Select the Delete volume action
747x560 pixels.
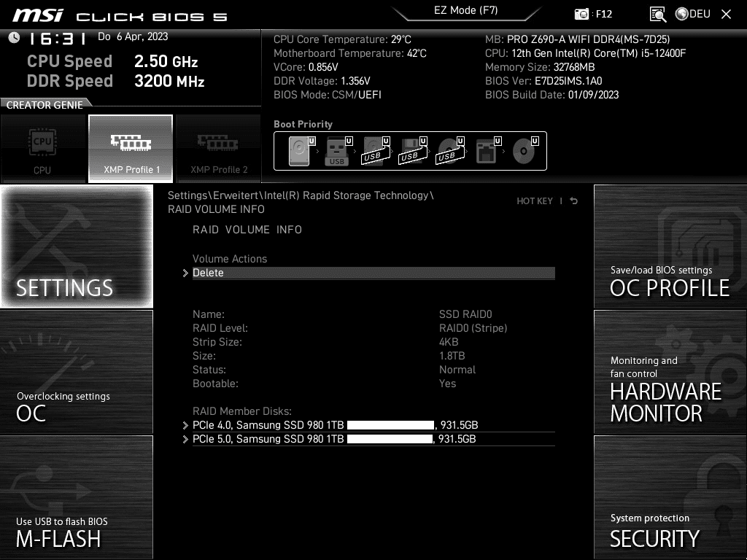(x=373, y=273)
